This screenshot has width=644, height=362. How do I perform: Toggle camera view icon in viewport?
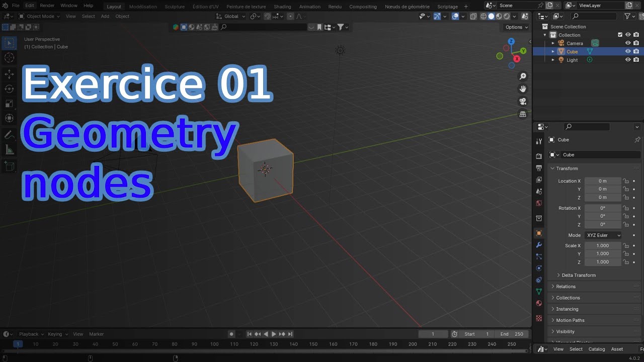click(x=523, y=101)
